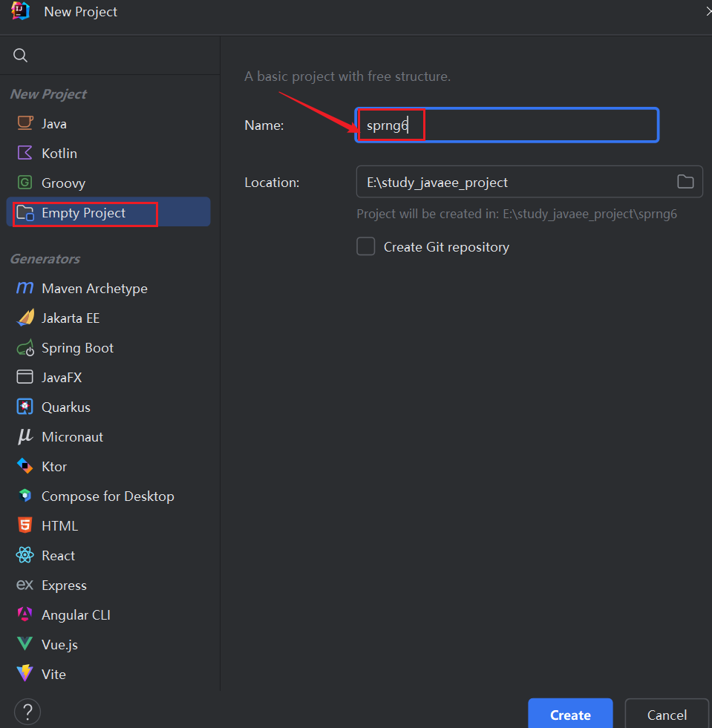Image resolution: width=712 pixels, height=728 pixels.
Task: Click the React atom icon
Action: point(25,555)
